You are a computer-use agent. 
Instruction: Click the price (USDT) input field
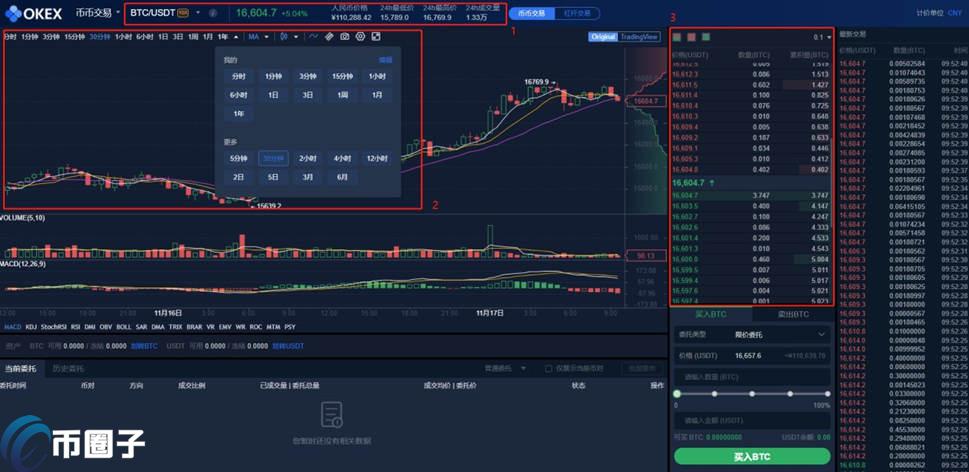pyautogui.click(x=752, y=356)
